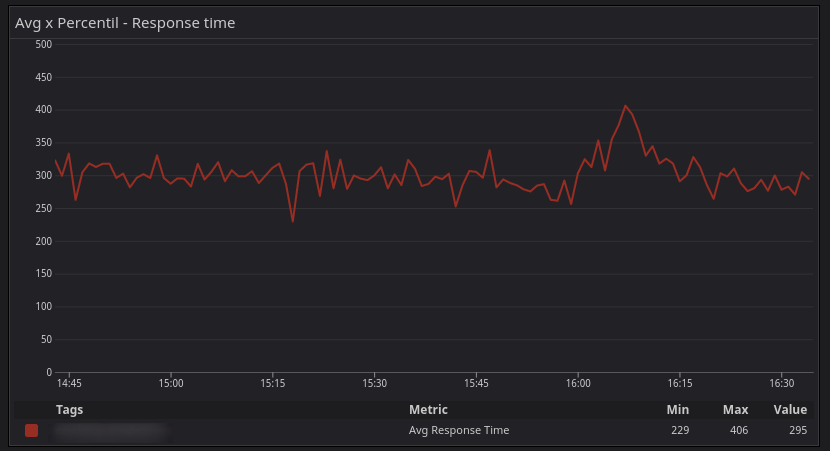Click the current Value 295
The height and width of the screenshot is (451, 830).
click(797, 430)
